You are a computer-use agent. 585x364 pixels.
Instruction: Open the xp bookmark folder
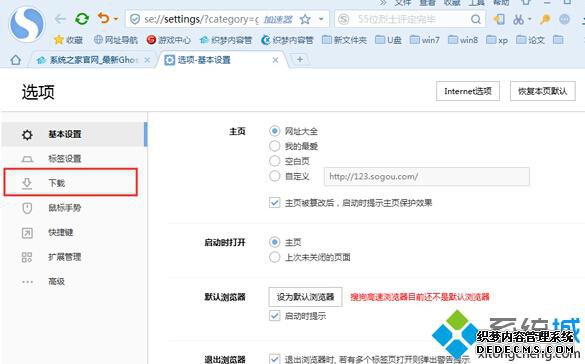click(497, 40)
